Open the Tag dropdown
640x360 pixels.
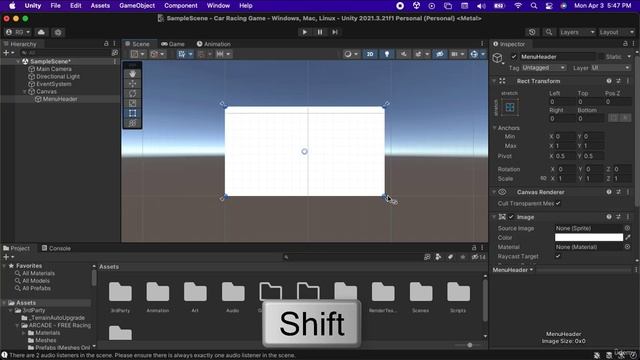tap(544, 68)
